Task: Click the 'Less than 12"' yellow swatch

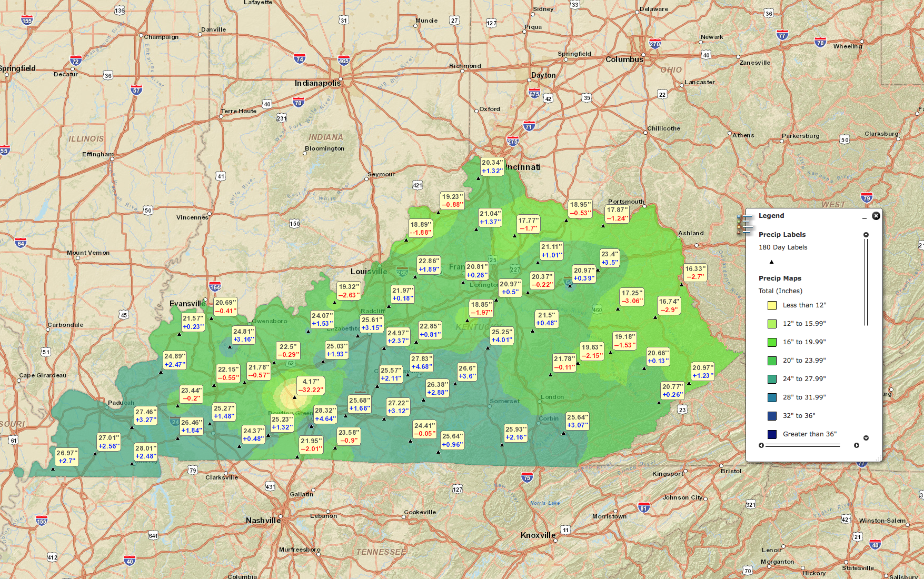Action: pos(772,305)
